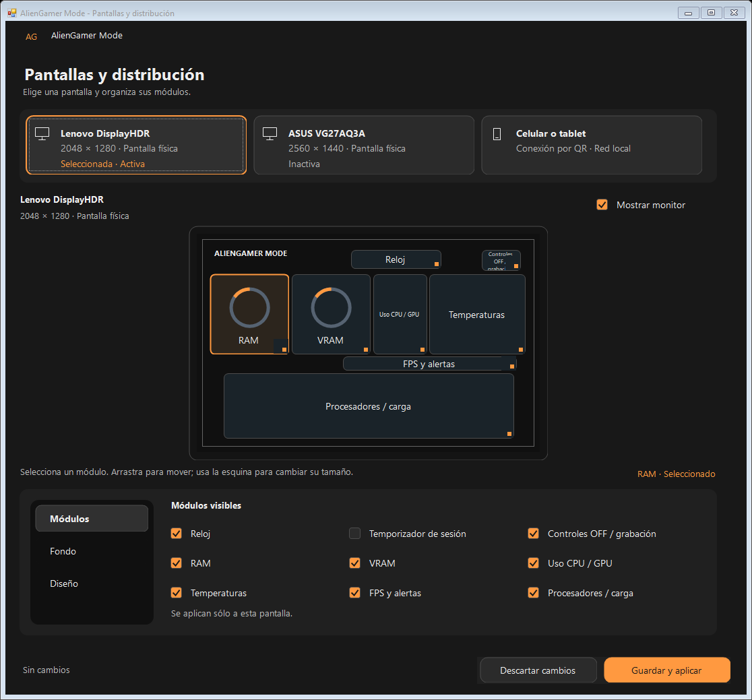Click the Procesadores / carga resize corner

pyautogui.click(x=509, y=434)
